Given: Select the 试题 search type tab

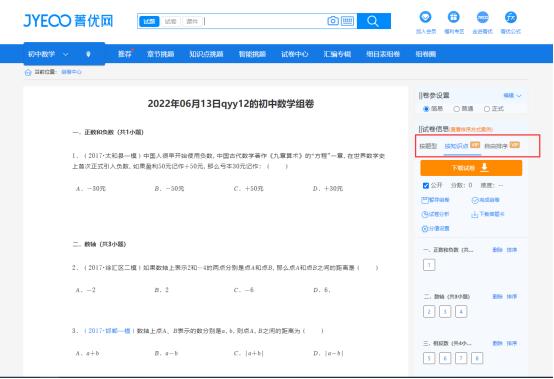Looking at the screenshot, I should (149, 21).
